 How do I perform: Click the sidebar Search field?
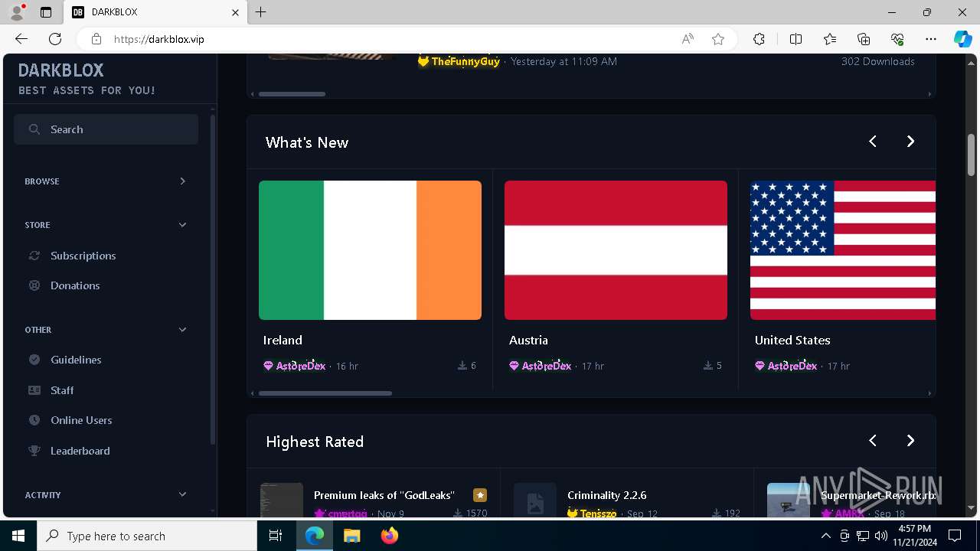pos(106,129)
